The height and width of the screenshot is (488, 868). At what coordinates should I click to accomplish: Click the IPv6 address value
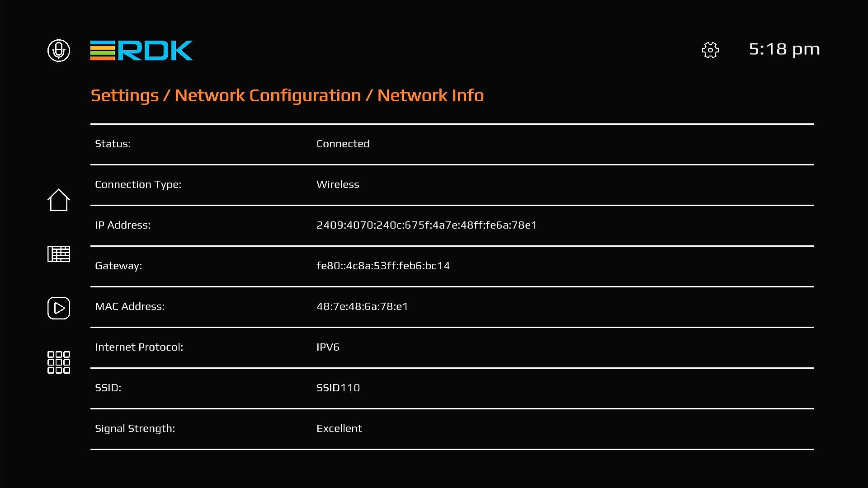click(x=426, y=225)
